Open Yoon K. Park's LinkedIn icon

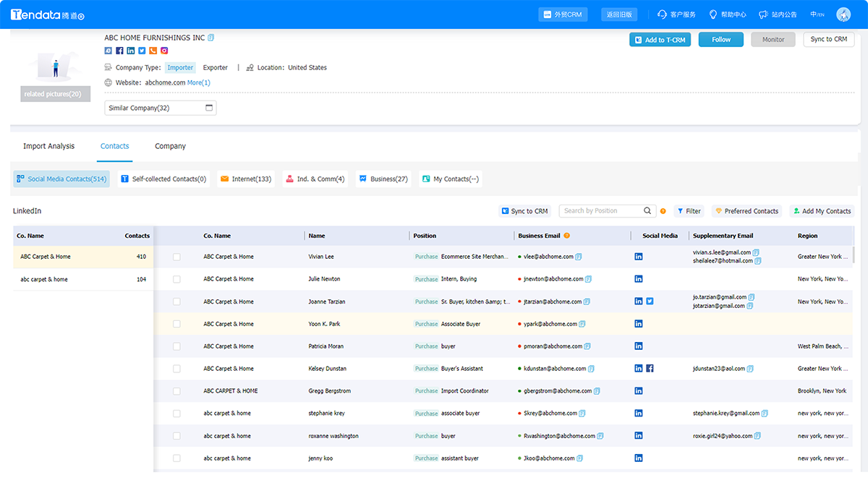(x=639, y=324)
